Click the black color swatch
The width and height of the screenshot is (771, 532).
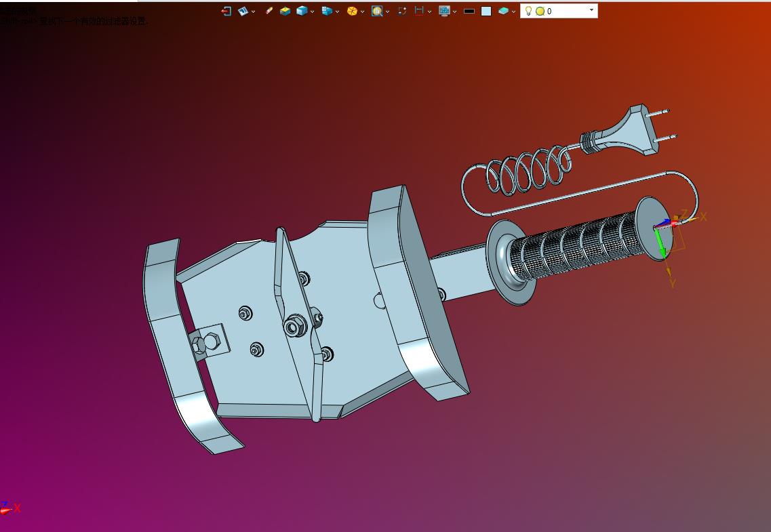click(469, 12)
